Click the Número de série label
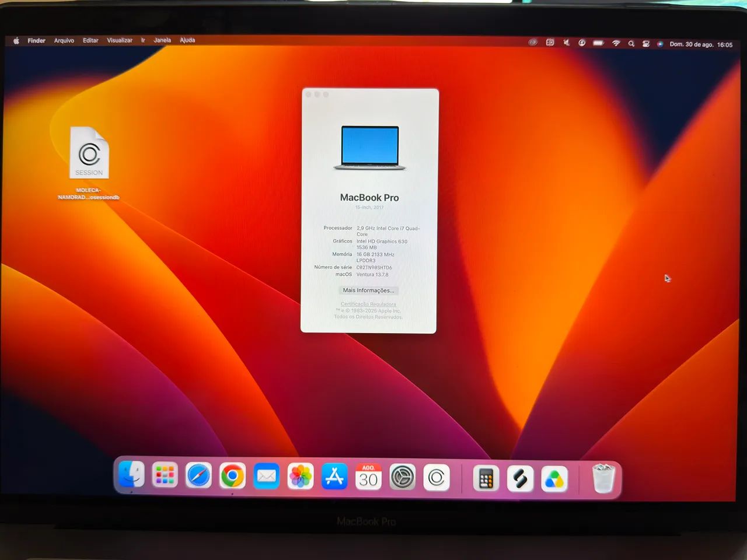This screenshot has height=560, width=747. 333,267
